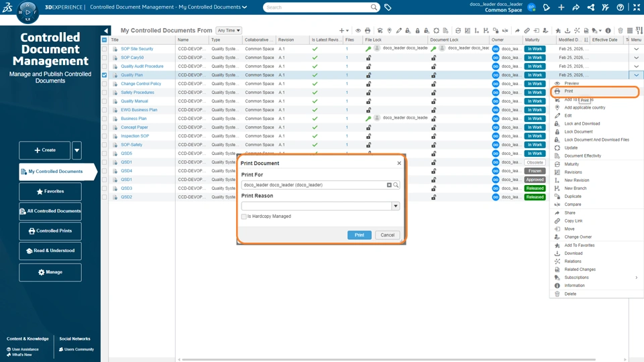Check the Quality Audit Procedure row checkbox
The height and width of the screenshot is (362, 644).
pos(105,66)
